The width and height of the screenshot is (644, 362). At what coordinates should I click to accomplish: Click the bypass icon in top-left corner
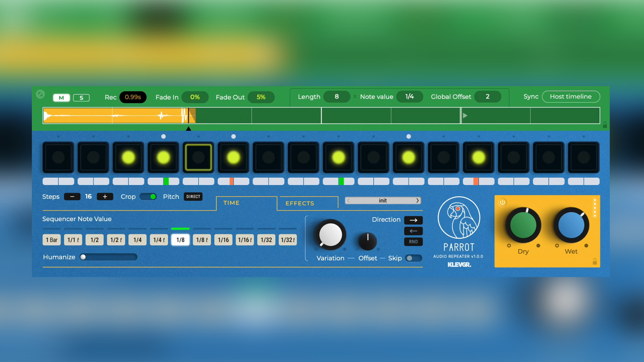click(x=40, y=94)
